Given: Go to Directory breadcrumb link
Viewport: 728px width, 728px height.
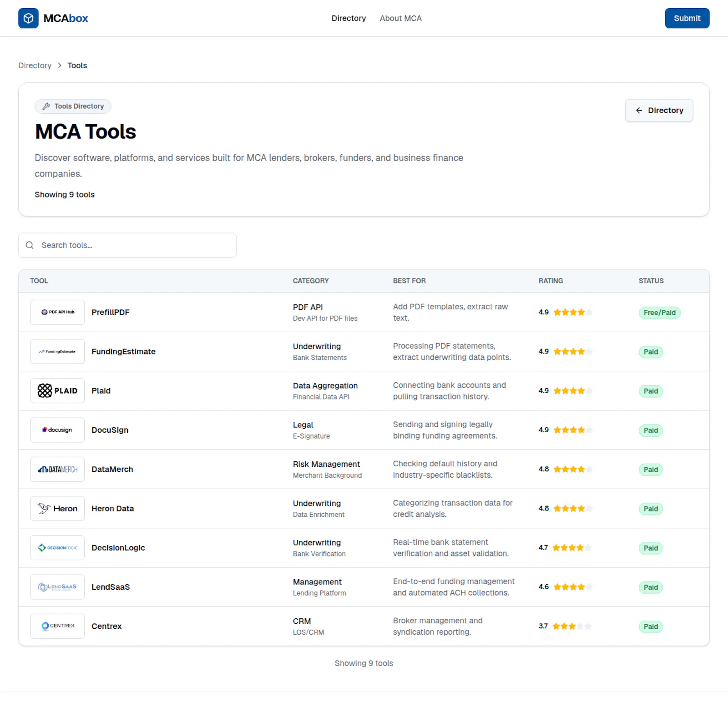Looking at the screenshot, I should (35, 66).
